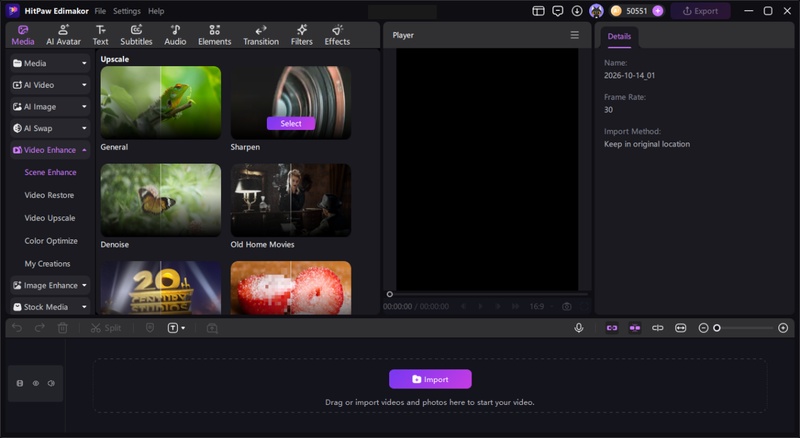Switch to the Details tab

click(x=619, y=36)
